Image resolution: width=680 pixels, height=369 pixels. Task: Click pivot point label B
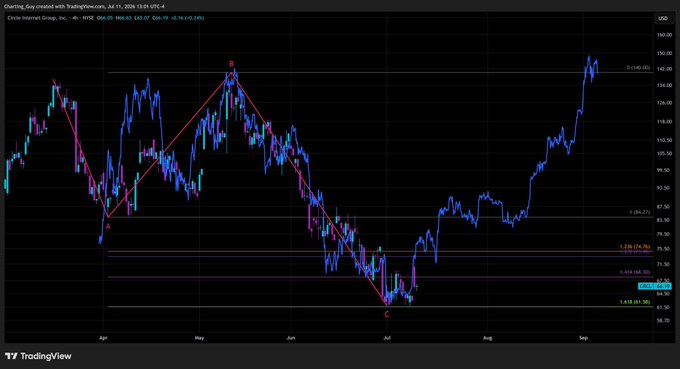point(232,64)
